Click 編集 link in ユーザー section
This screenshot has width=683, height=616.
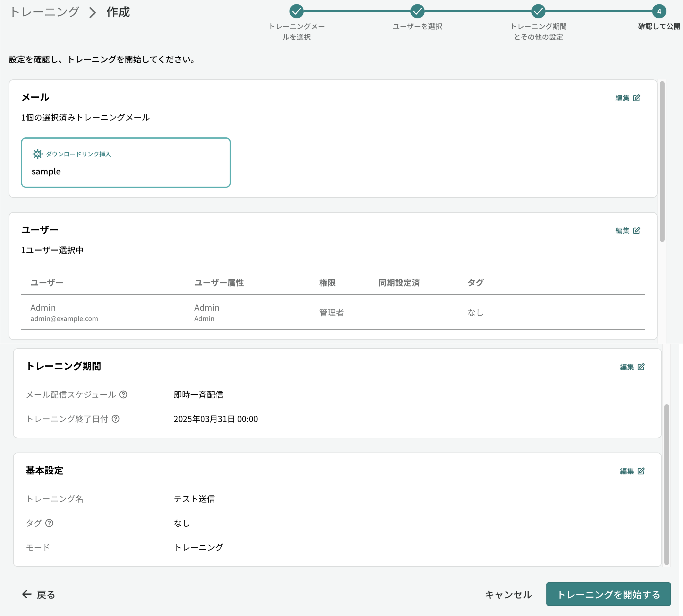(627, 231)
